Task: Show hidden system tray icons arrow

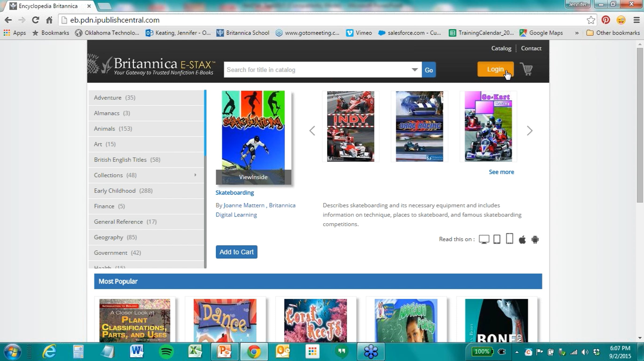Action: coord(517,352)
